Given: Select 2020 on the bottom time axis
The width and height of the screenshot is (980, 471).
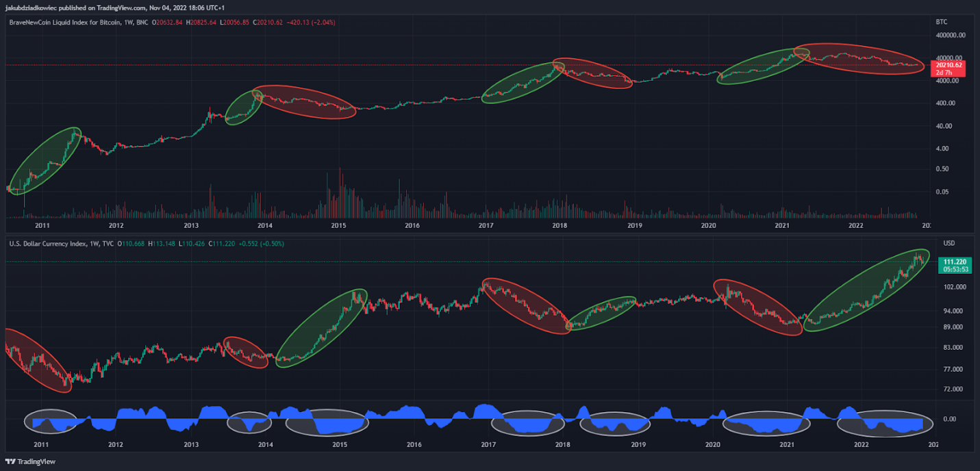Looking at the screenshot, I should click(x=713, y=445).
